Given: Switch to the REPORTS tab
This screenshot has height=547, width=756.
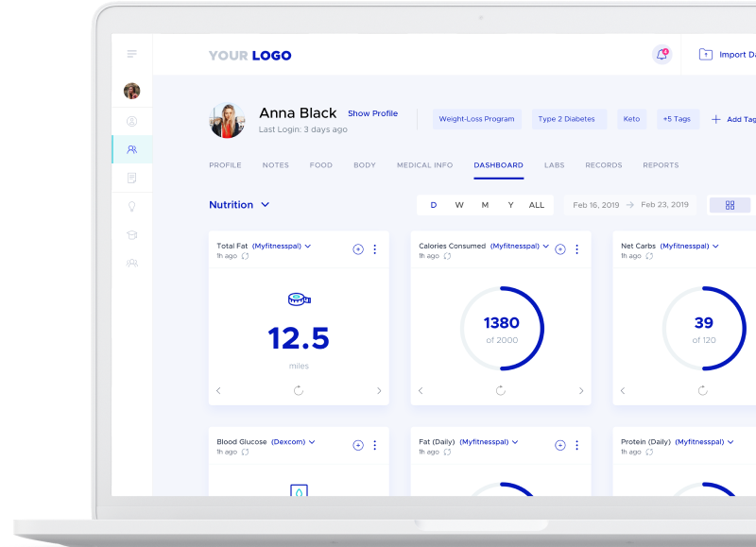Looking at the screenshot, I should (x=661, y=165).
